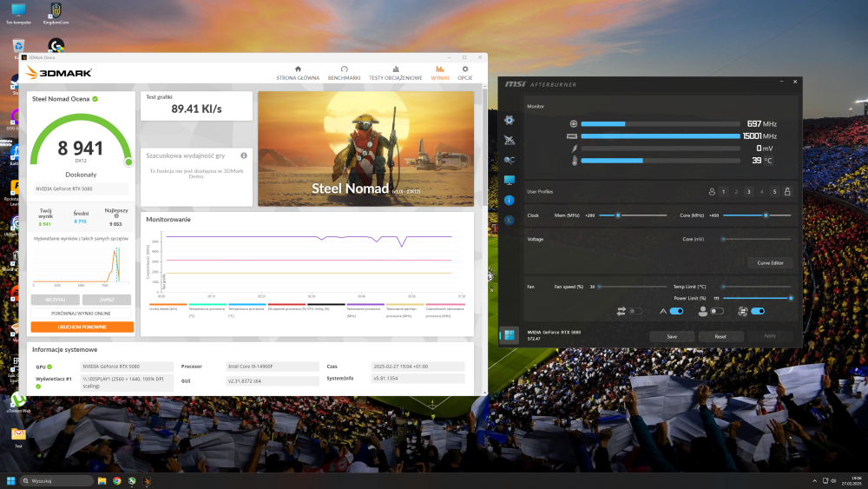The width and height of the screenshot is (868, 489).
Task: Click memory clock icon in Monitor
Action: pos(572,136)
